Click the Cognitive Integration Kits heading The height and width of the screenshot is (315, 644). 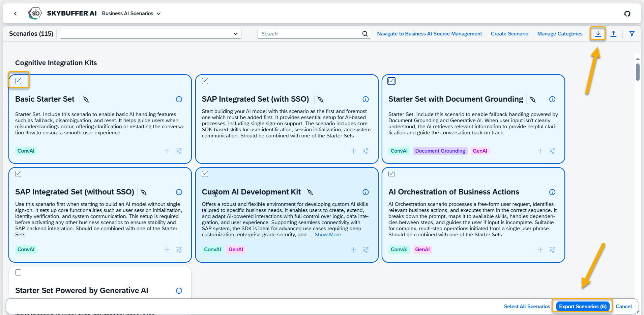click(x=56, y=63)
